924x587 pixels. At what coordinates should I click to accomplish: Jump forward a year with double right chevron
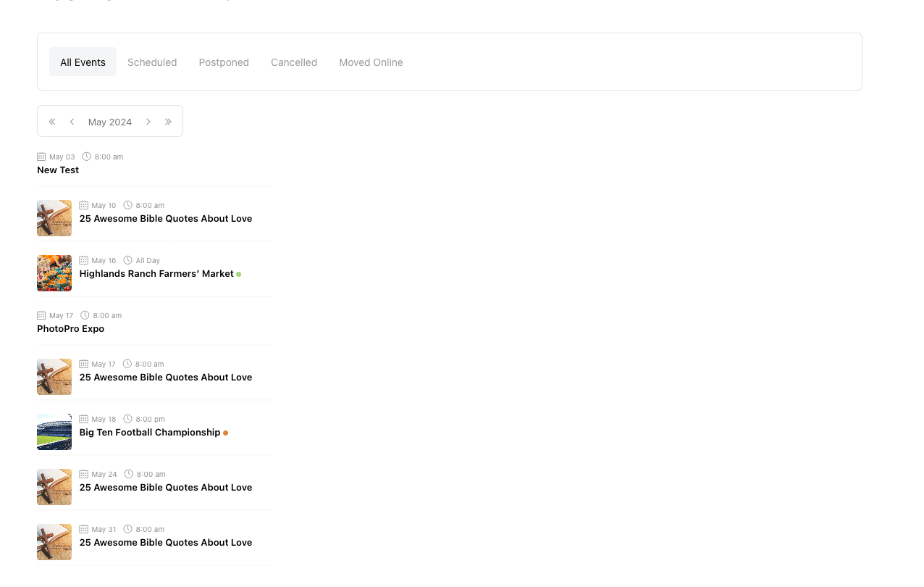(168, 122)
